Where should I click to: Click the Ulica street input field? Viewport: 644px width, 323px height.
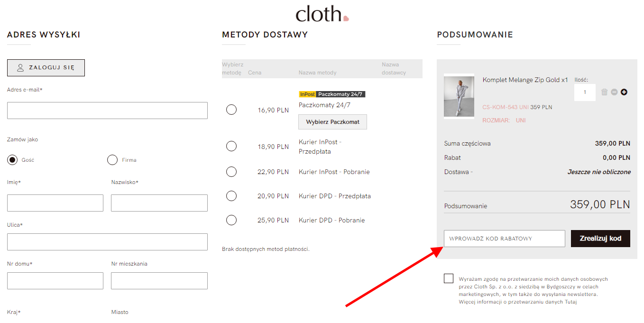[x=107, y=242]
